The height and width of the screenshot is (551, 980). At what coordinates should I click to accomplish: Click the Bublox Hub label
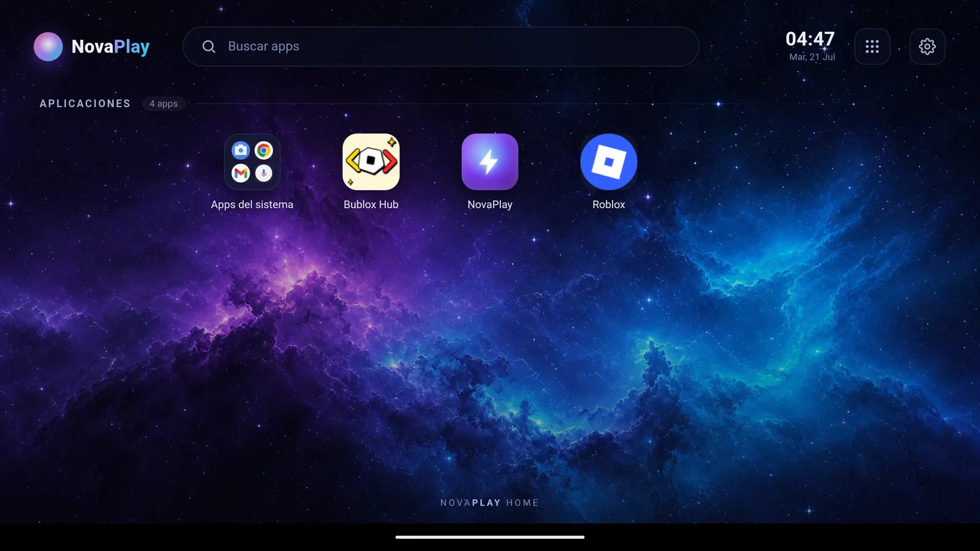coord(371,204)
